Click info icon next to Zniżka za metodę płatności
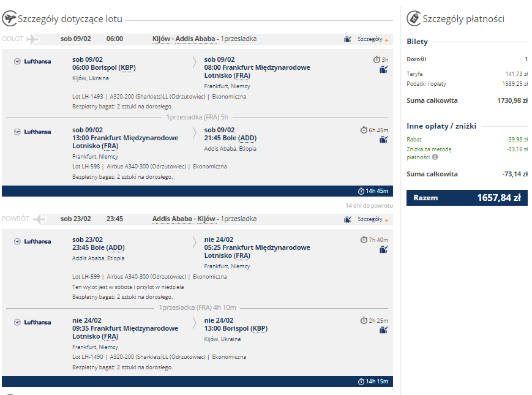This screenshot has height=395, width=532. [435, 157]
